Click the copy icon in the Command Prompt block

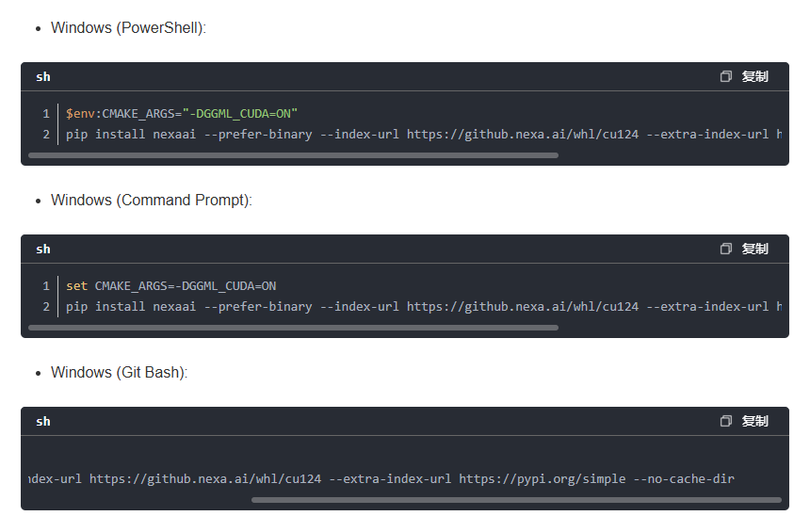pos(726,249)
